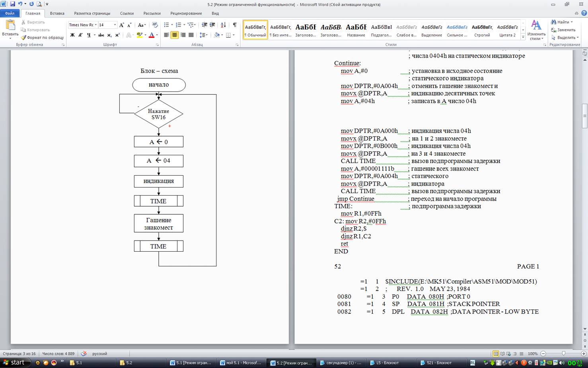Open the Times New Roman font name dropdown
The width and height of the screenshot is (588, 368).
tap(95, 25)
